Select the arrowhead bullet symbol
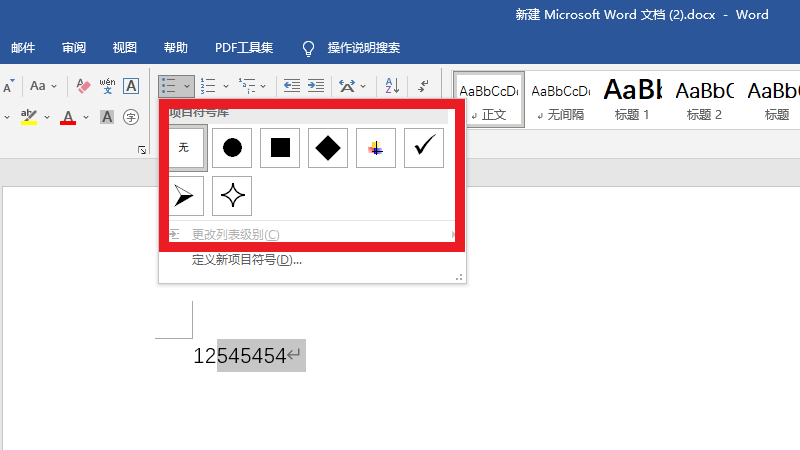Screen dimensions: 800x450 (184, 196)
